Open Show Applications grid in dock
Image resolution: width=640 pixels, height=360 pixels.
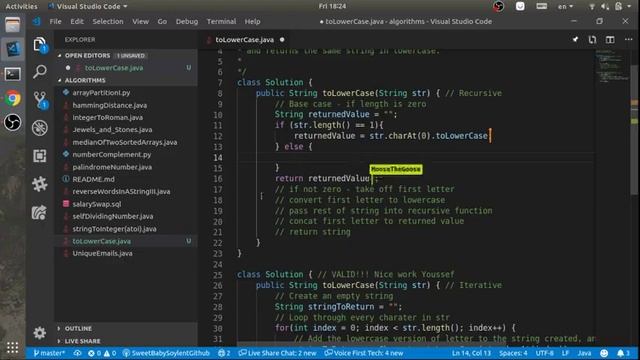pos(13,347)
